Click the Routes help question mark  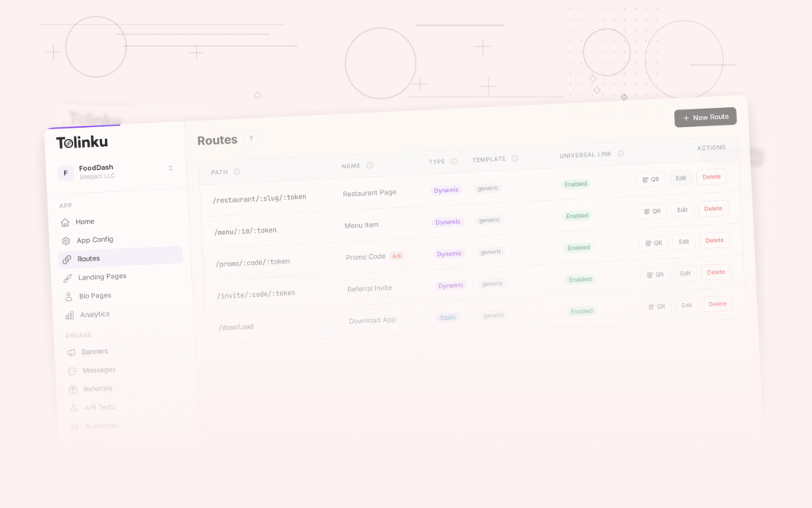click(251, 139)
